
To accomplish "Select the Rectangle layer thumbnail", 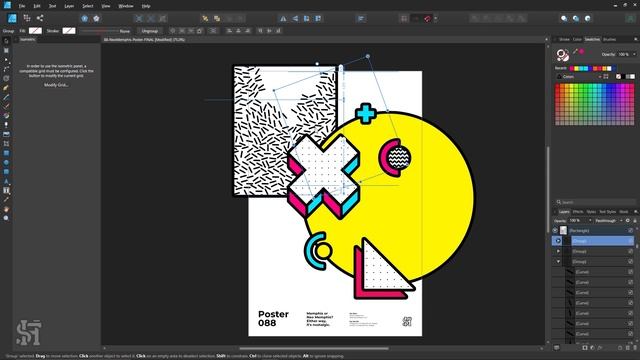I will tap(563, 231).
